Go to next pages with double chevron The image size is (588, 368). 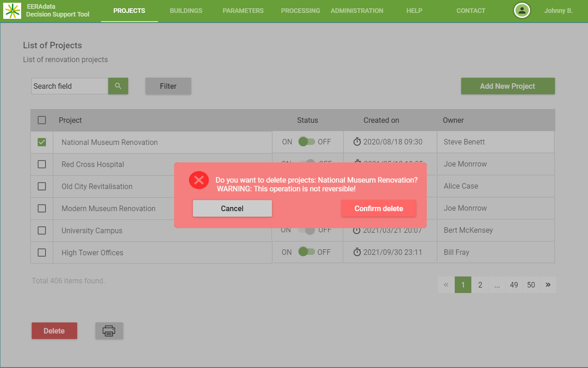[x=548, y=285]
